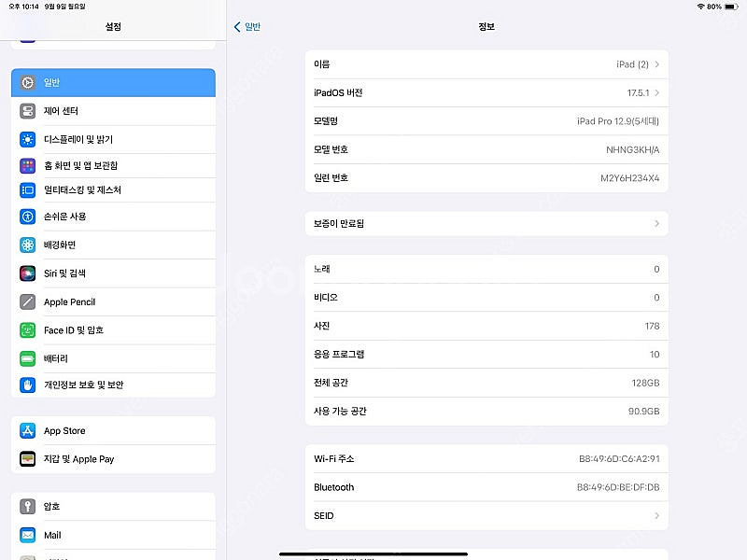Tap the 노래 row

(x=486, y=269)
